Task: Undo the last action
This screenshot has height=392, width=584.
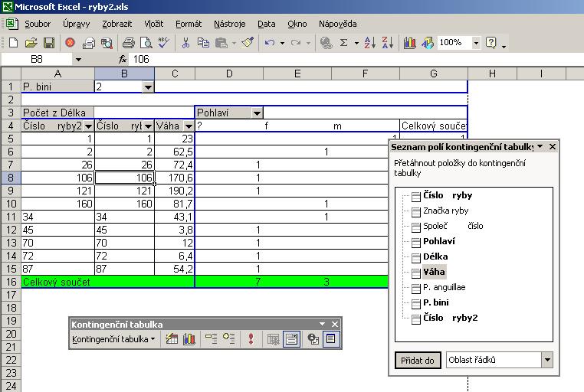Action: point(269,43)
